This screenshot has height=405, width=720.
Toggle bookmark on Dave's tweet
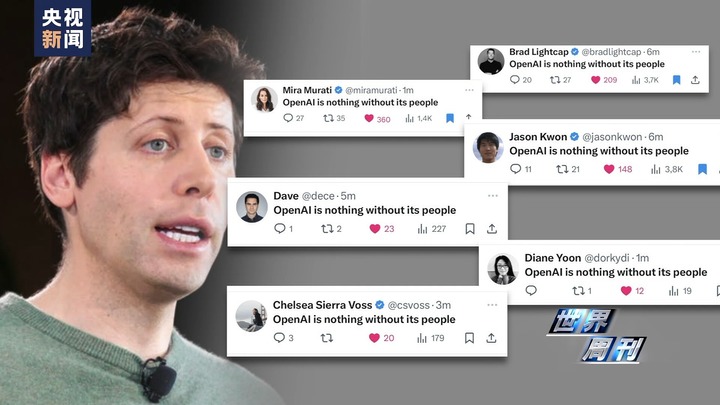pyautogui.click(x=470, y=229)
